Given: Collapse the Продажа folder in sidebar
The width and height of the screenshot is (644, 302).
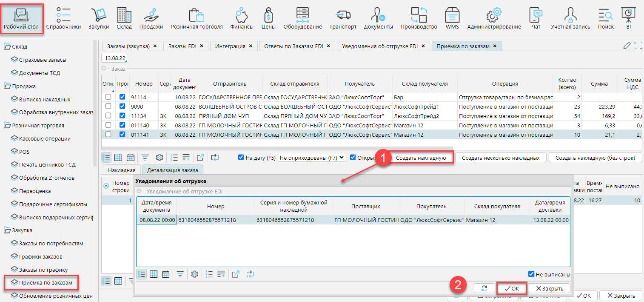Looking at the screenshot, I should coord(7,86).
